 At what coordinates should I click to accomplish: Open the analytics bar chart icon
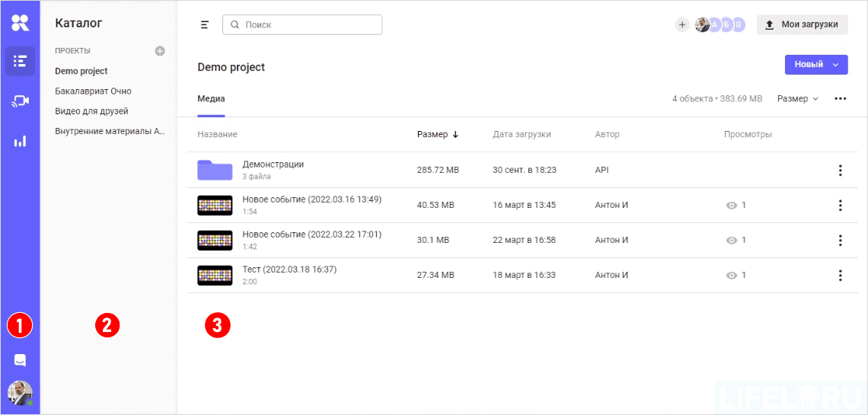coord(20,141)
